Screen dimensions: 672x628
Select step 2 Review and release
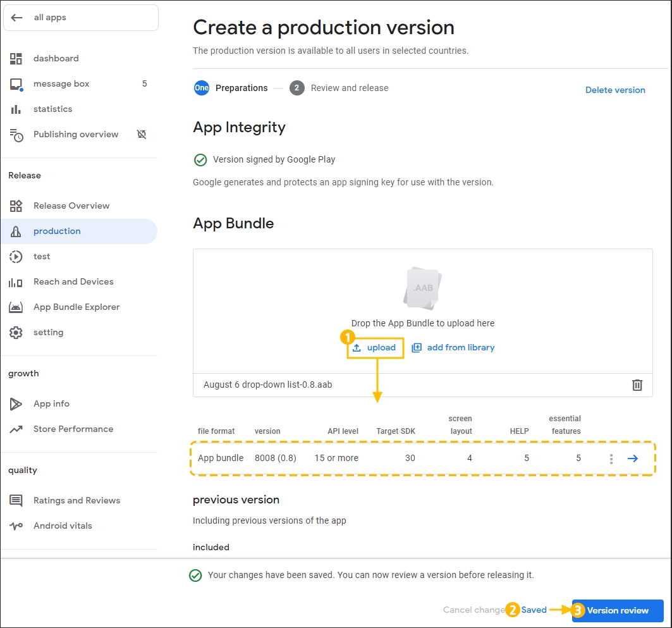coord(339,89)
